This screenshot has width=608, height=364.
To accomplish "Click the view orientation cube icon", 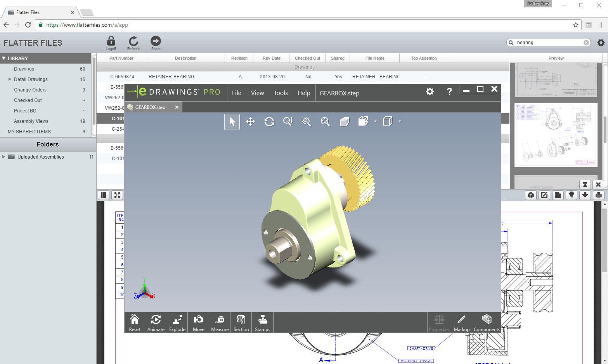I will [363, 121].
